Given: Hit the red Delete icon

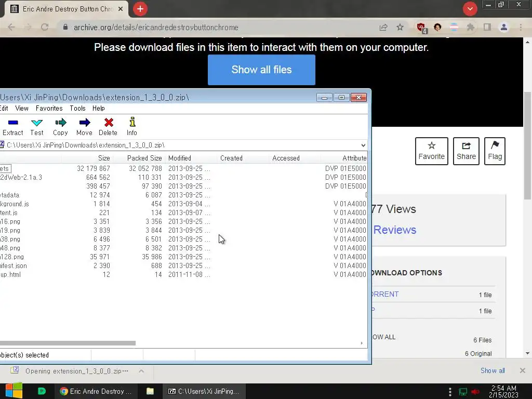Looking at the screenshot, I should [x=108, y=127].
